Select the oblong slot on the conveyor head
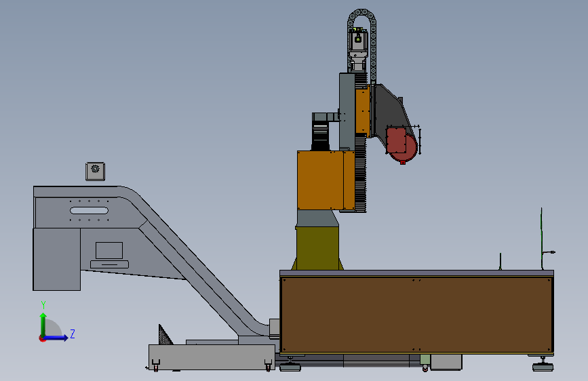588x381 pixels. [90, 210]
